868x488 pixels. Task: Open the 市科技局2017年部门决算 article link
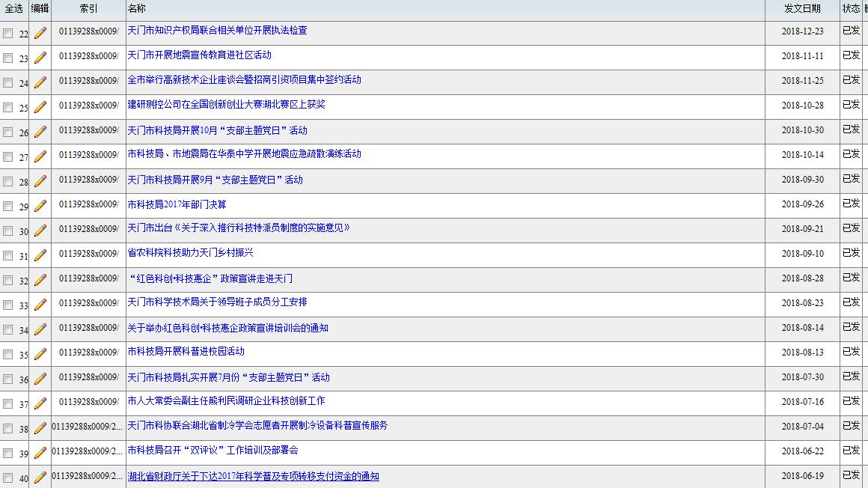[177, 204]
